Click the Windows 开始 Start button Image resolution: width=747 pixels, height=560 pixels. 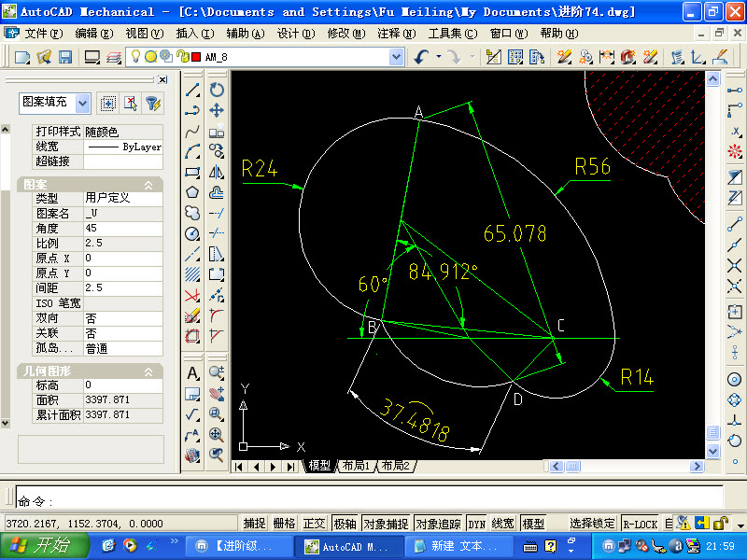[44, 546]
